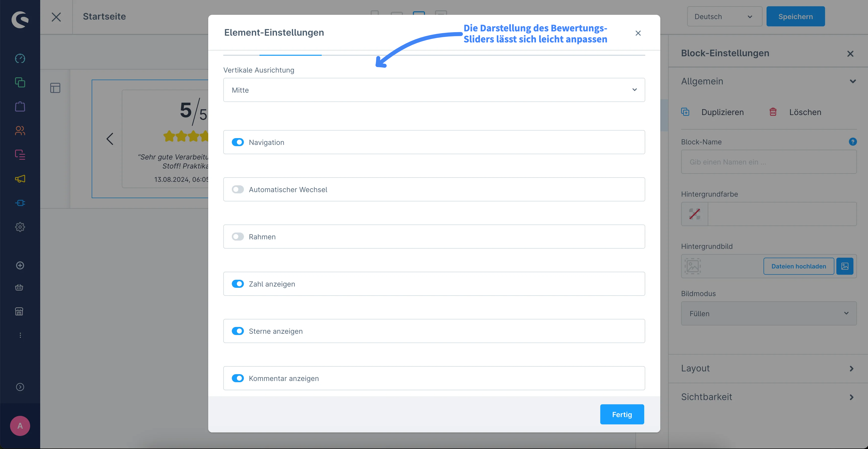Image resolution: width=868 pixels, height=449 pixels.
Task: Click the Duplizieren label
Action: 722,112
